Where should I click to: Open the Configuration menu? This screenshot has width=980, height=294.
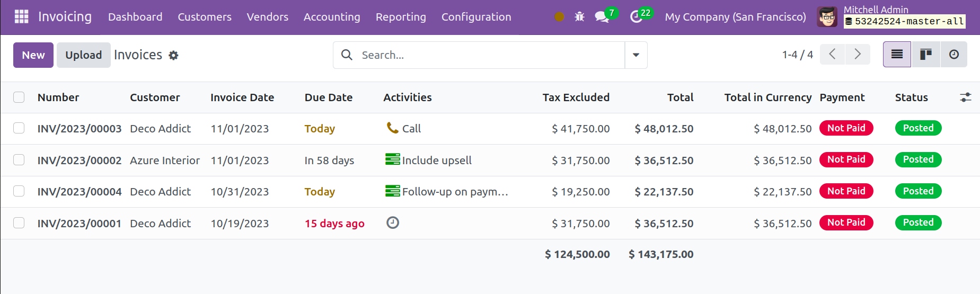tap(476, 17)
